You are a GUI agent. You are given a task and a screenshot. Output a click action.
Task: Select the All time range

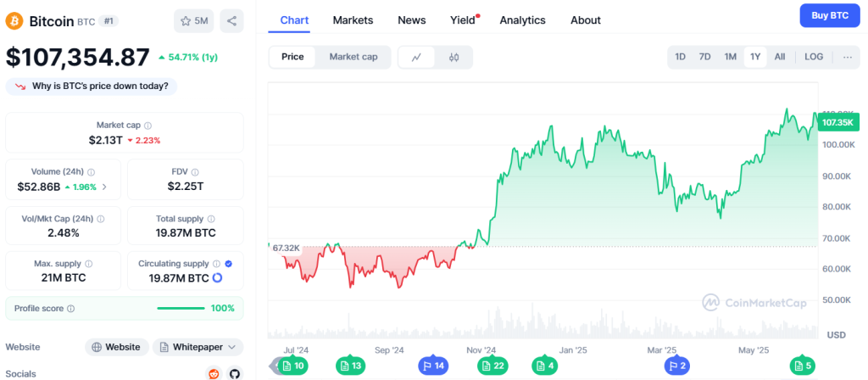coord(780,57)
